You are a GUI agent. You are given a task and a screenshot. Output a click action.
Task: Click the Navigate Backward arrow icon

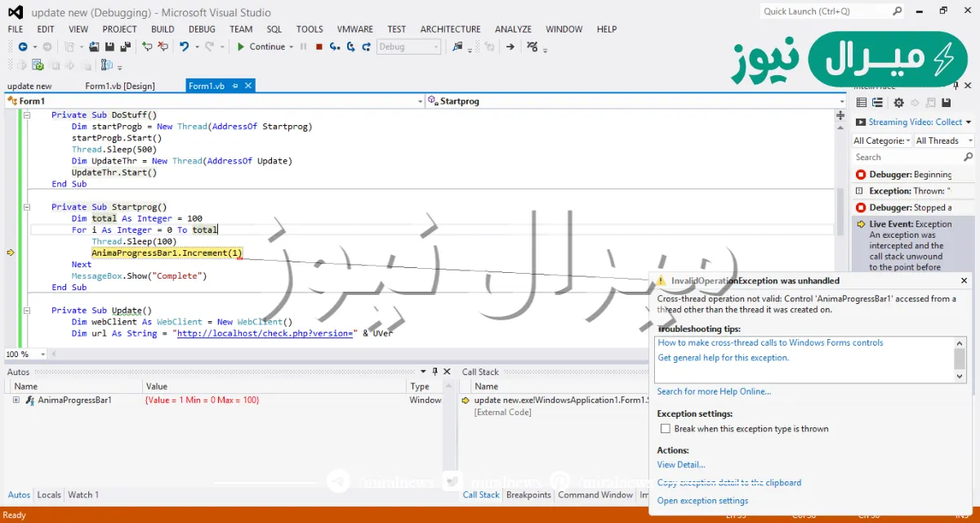coord(22,47)
